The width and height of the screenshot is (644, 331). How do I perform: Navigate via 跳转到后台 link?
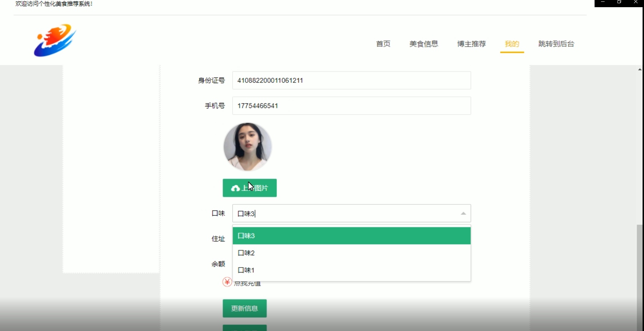556,44
